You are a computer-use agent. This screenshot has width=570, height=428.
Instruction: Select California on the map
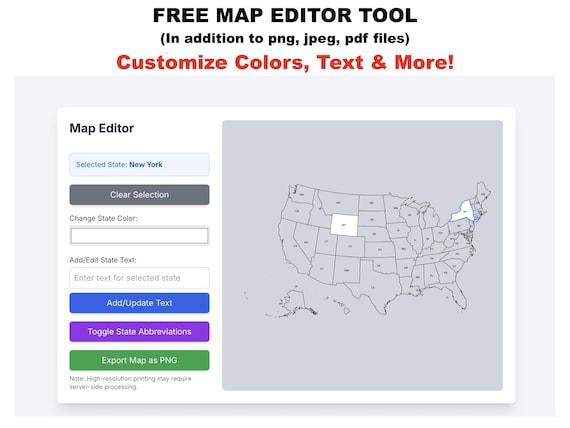pos(293,246)
